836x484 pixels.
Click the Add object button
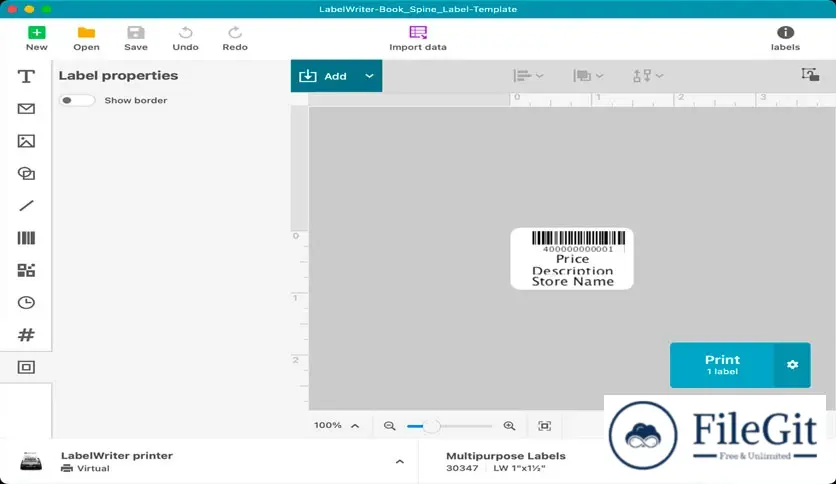point(323,76)
